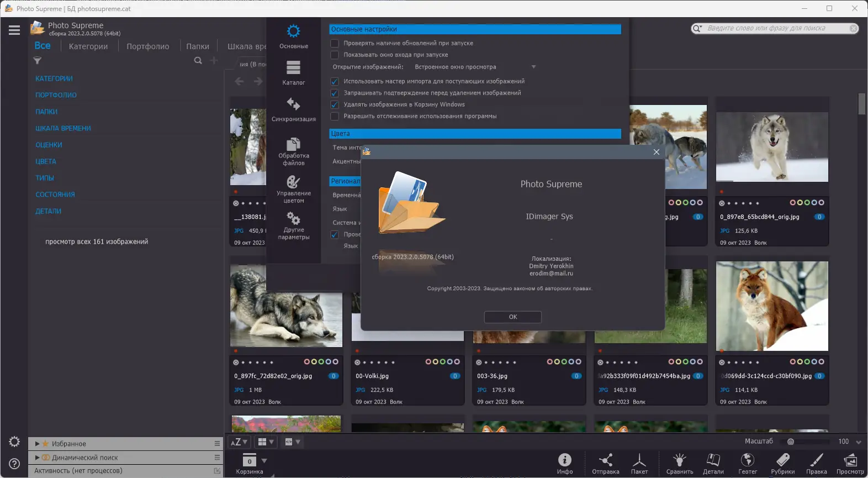Screen dimensions: 868x478
Task: Click the Избранное panel menu icon
Action: pos(218,444)
